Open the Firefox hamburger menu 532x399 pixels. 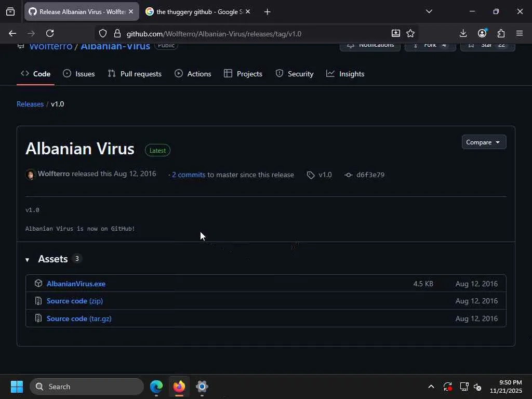pyautogui.click(x=520, y=33)
